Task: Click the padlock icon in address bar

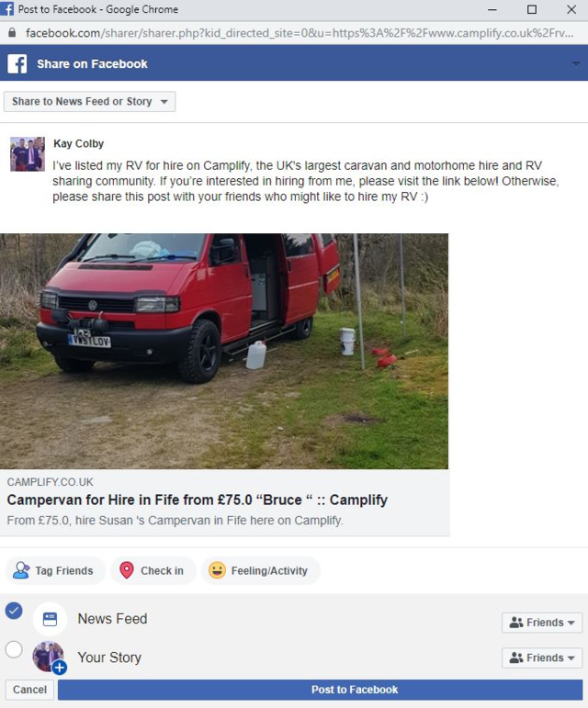Action: 12,33
